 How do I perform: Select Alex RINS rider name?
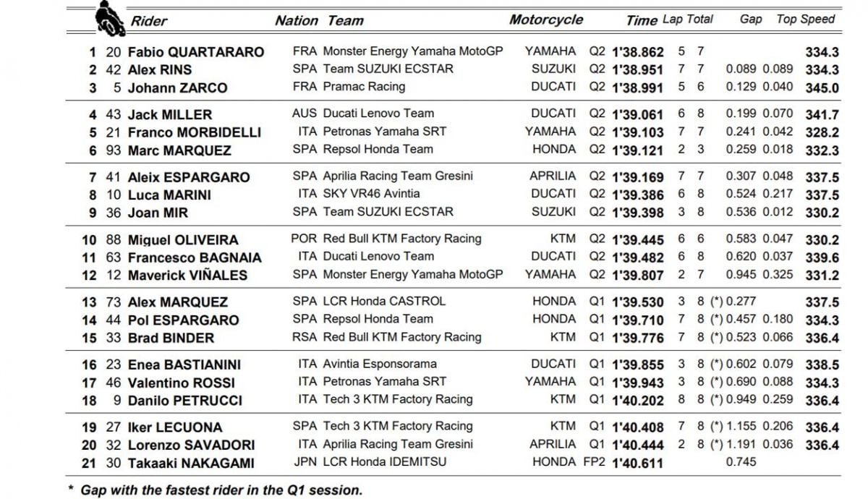click(159, 70)
